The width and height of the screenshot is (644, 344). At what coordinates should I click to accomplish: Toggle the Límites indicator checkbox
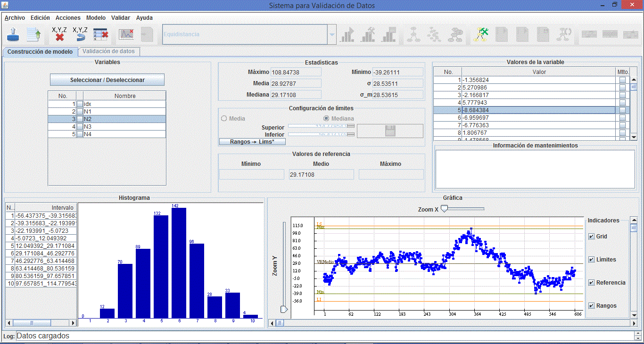592,260
